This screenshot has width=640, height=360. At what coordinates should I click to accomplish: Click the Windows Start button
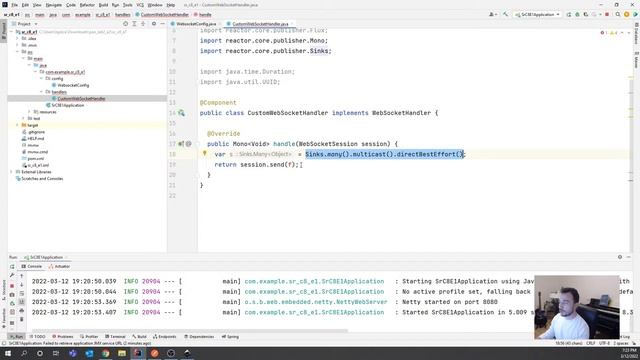pyautogui.click(x=8, y=353)
